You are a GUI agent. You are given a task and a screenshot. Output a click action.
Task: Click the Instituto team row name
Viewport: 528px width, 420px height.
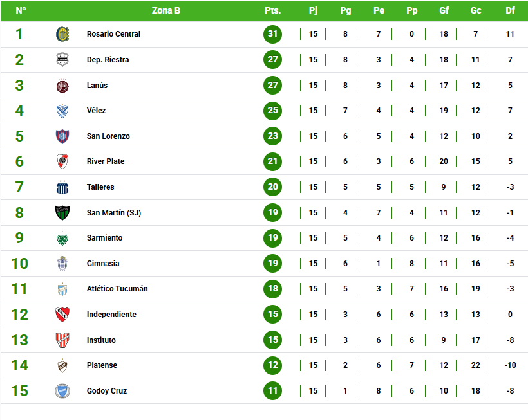pyautogui.click(x=101, y=340)
